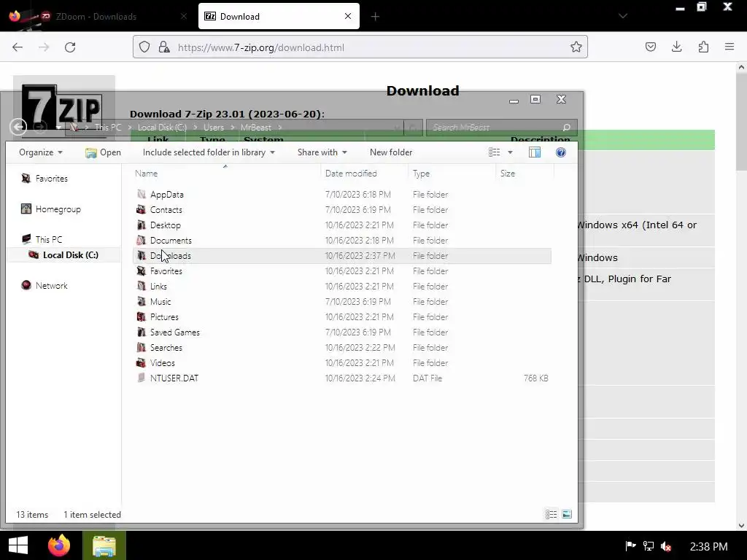Open a new Firefox tab
The width and height of the screenshot is (747, 560).
[x=376, y=17]
